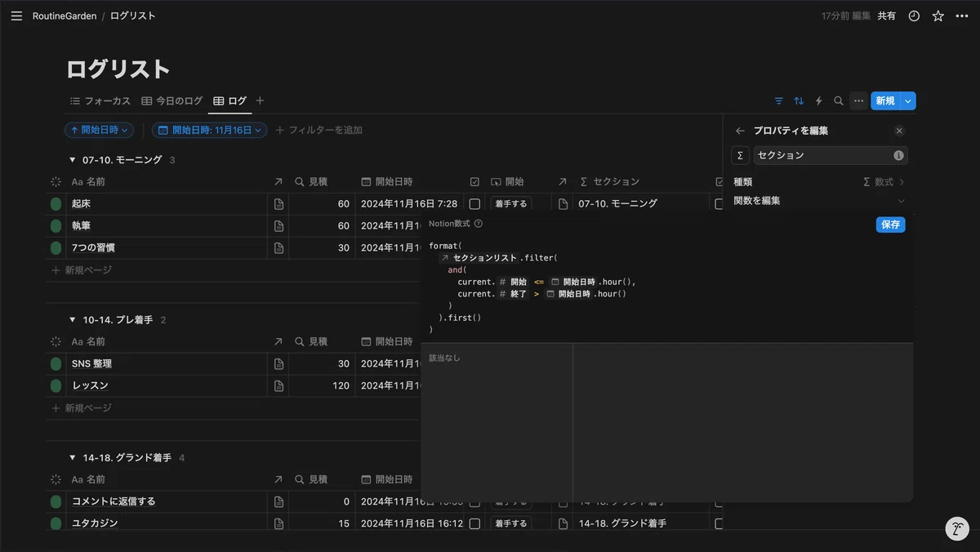Collapse the 07-10. モーニング group
The height and width of the screenshot is (552, 980).
coord(72,160)
